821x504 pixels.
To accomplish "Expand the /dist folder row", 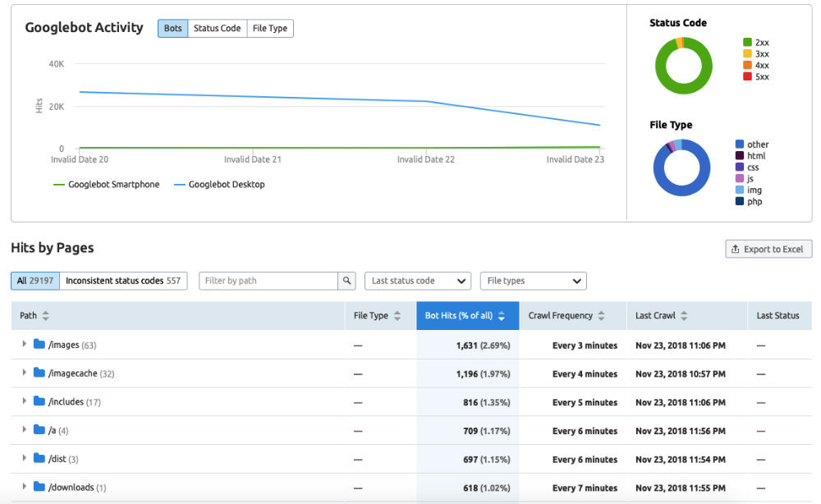I will coord(24,457).
